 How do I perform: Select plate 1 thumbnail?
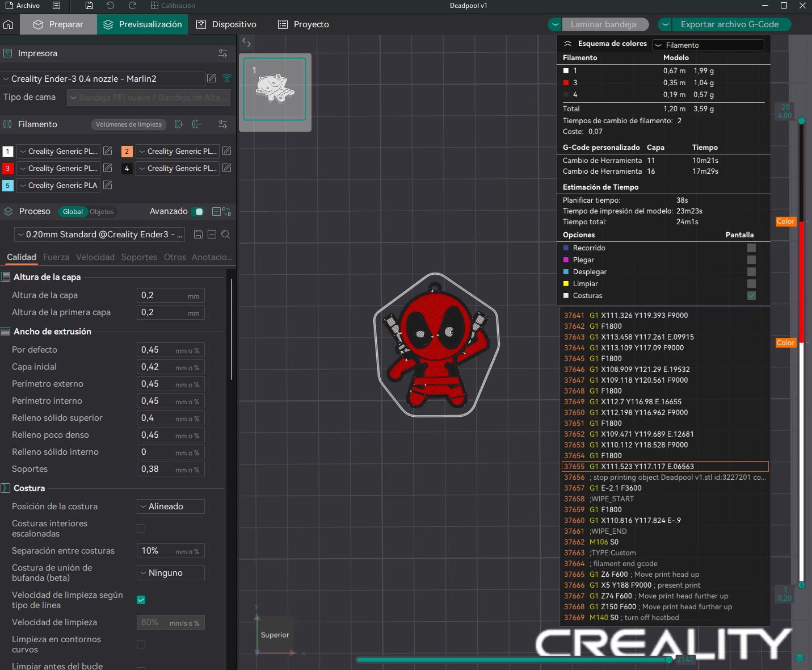pyautogui.click(x=275, y=89)
